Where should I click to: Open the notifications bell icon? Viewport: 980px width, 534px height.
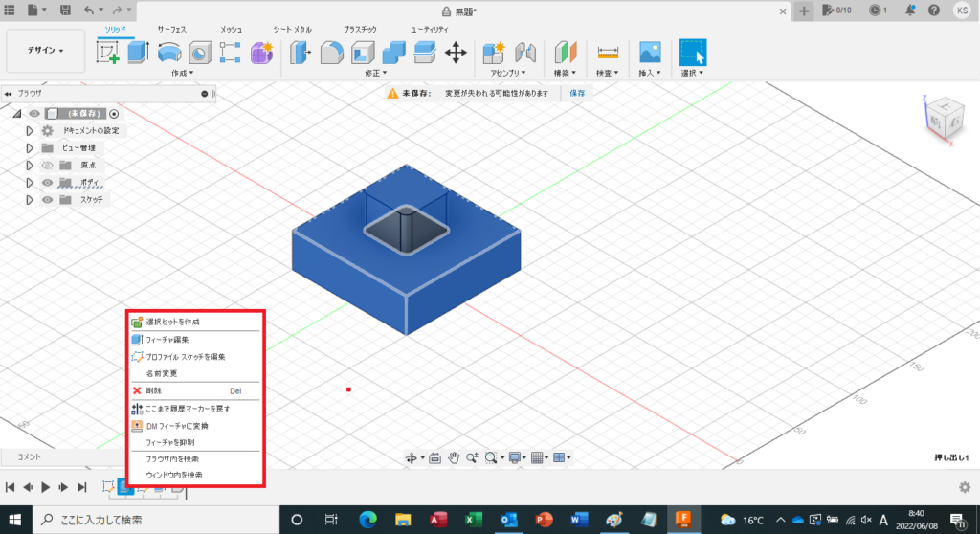(x=910, y=10)
